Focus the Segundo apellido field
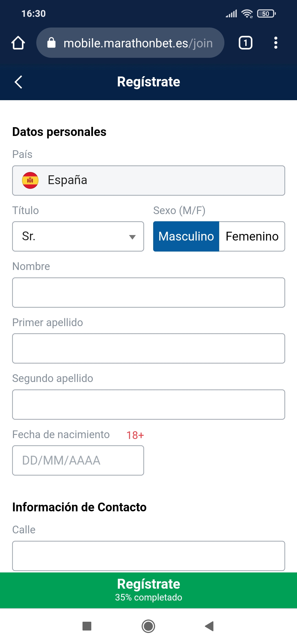Screen dimensions: 297x644 [x=148, y=405]
